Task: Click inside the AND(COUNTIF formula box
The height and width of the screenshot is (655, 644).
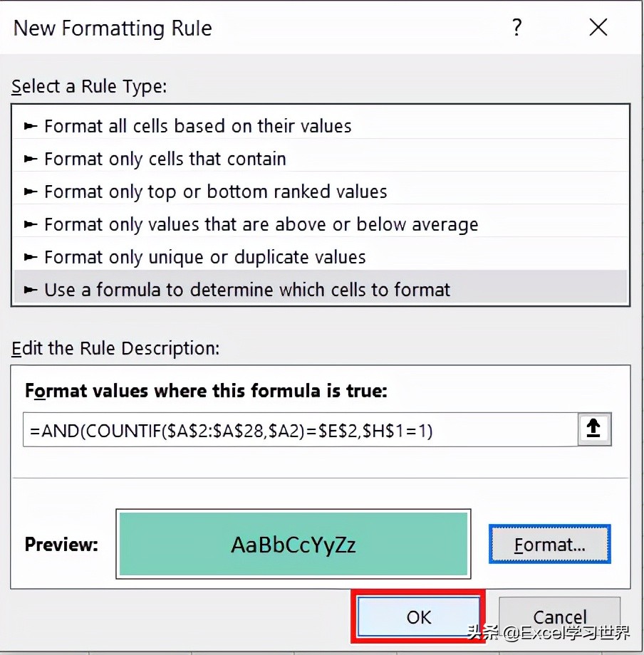Action: coord(299,430)
